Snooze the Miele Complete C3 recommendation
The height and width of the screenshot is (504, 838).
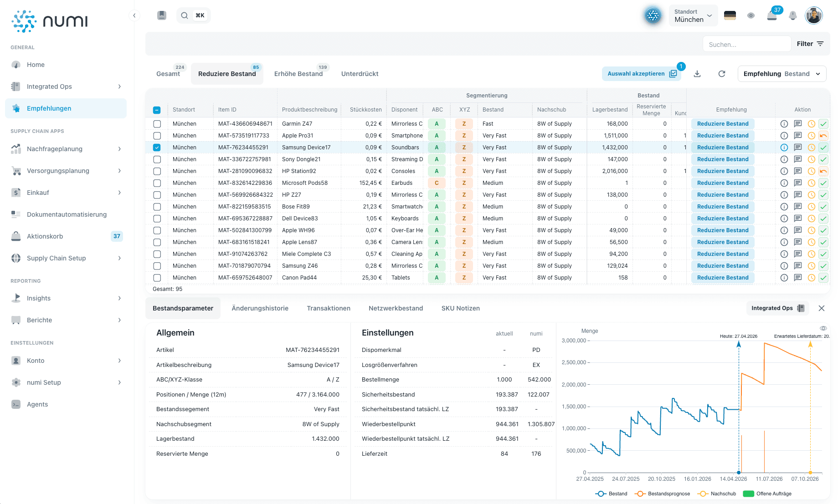point(812,254)
